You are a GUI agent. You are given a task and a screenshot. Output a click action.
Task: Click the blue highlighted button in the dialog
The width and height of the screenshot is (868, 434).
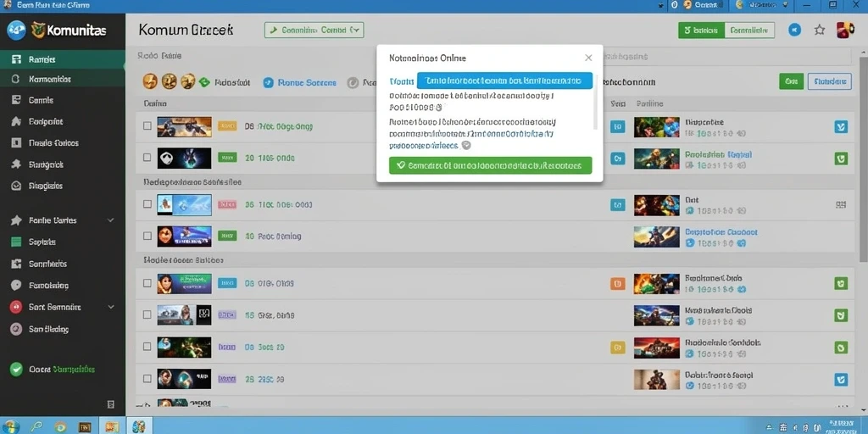(504, 81)
